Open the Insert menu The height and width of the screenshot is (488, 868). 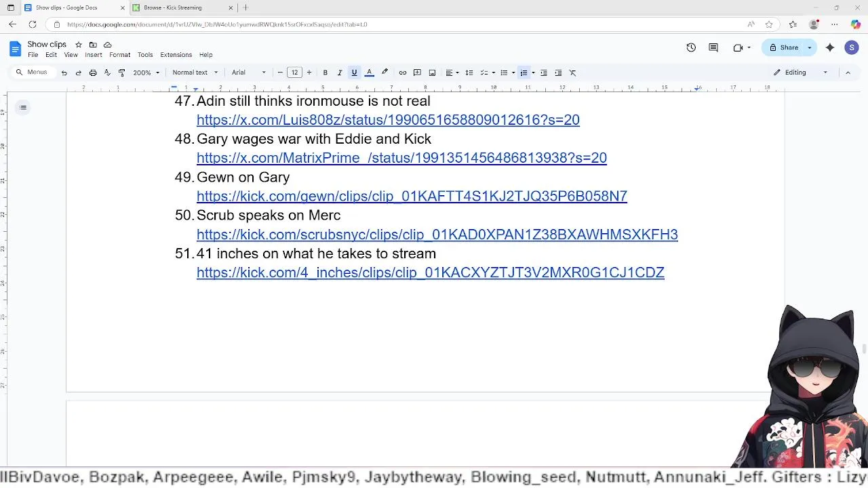pyautogui.click(x=94, y=55)
